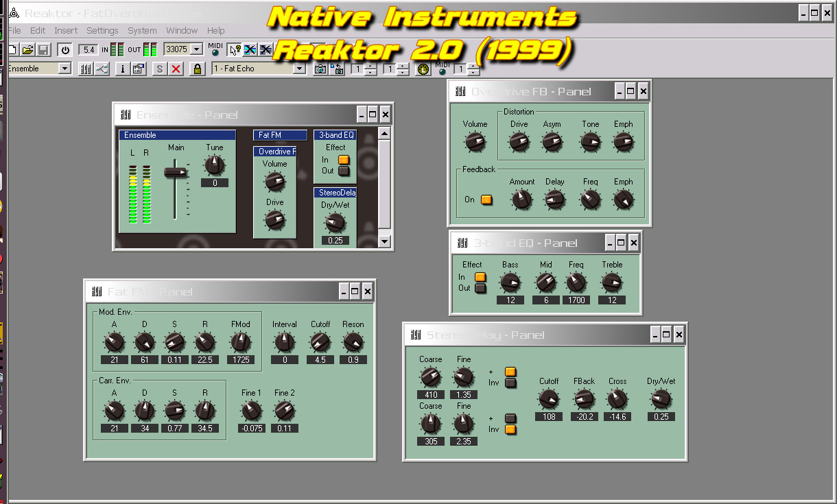
Task: Click the FMod knob in Fat FM panel
Action: (x=241, y=341)
